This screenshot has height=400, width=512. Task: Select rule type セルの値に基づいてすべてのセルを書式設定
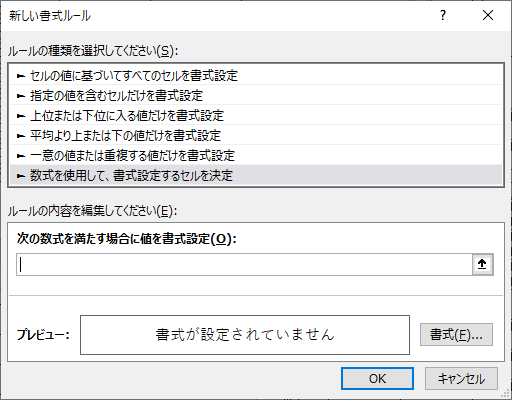click(x=256, y=76)
